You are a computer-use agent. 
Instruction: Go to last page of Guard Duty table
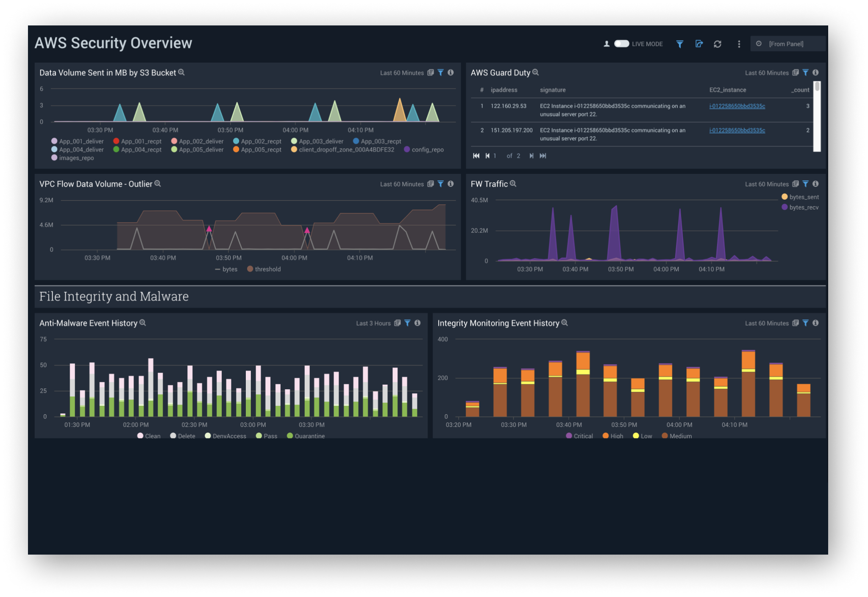(x=543, y=156)
